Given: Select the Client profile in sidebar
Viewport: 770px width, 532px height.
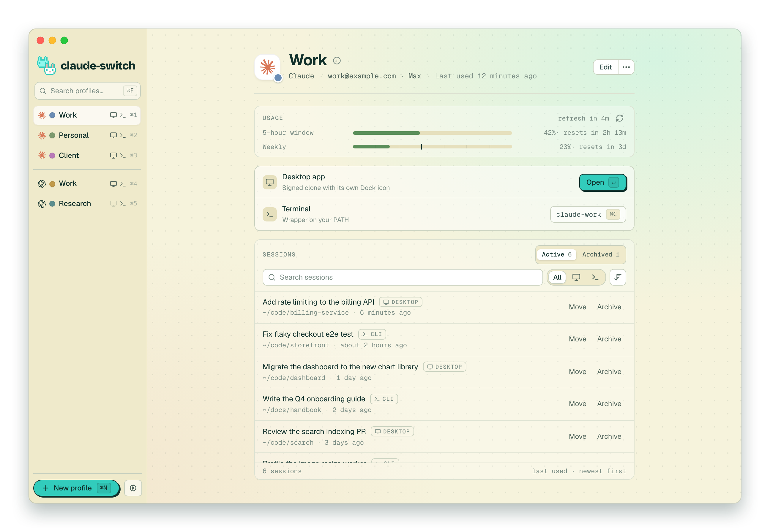Looking at the screenshot, I should (x=87, y=155).
